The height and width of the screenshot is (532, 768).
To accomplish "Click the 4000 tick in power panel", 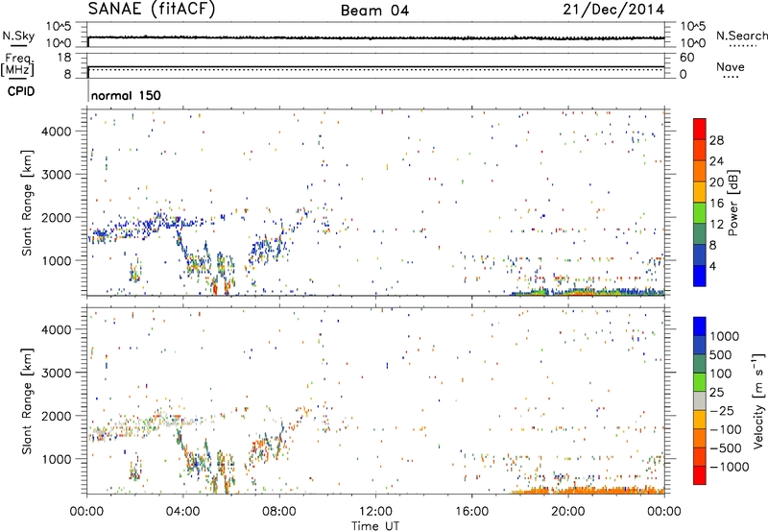I will 57,132.
